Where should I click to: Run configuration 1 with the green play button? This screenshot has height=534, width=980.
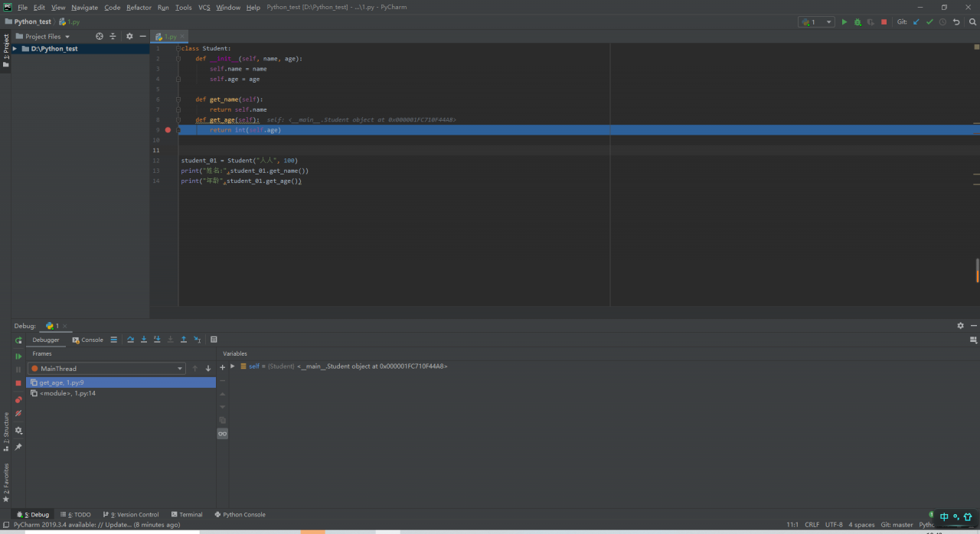(844, 22)
